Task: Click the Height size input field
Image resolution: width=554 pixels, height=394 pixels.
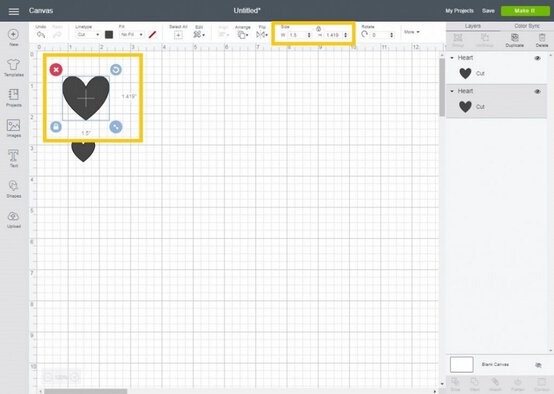Action: tap(334, 35)
